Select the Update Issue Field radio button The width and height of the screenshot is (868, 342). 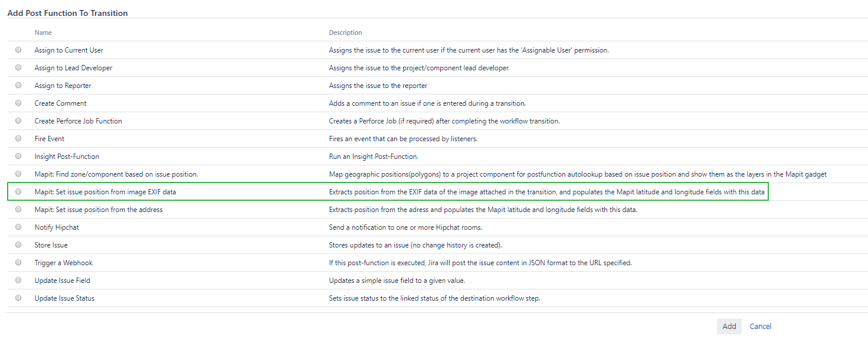pos(18,281)
